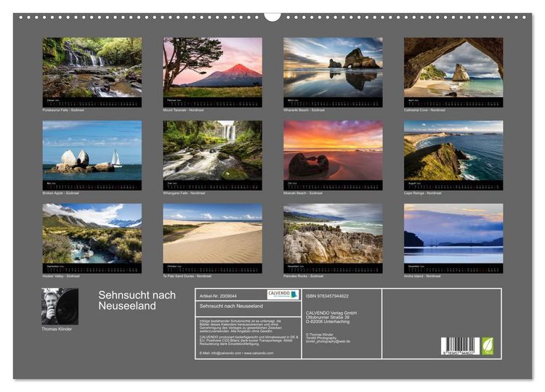Open the Mount Taranaki sunset photo
The image size is (545, 392).
pyautogui.click(x=212, y=68)
